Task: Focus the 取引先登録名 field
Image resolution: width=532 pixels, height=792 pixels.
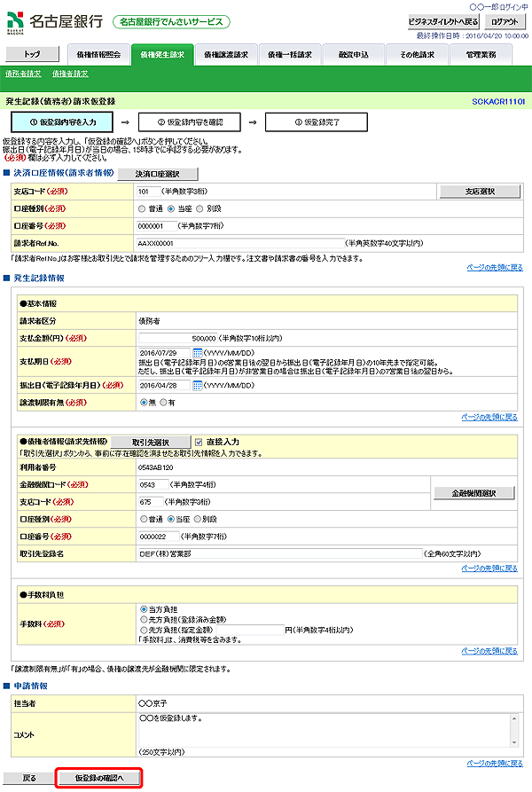Action: (x=280, y=553)
